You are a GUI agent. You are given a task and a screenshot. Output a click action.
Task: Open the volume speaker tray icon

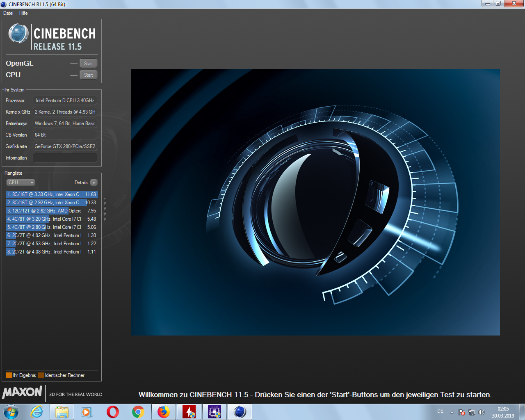[x=482, y=412]
